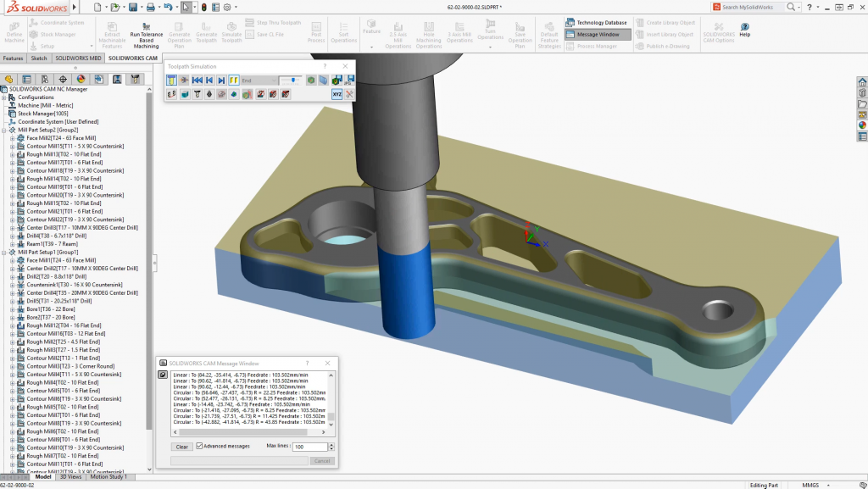Collapse the Mill Part Setup2 [Group2] node

(4, 130)
